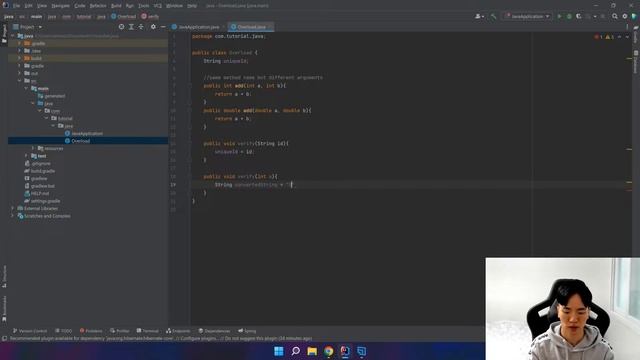This screenshot has height=360, width=640.
Task: Open the File menu
Action: 16,6
